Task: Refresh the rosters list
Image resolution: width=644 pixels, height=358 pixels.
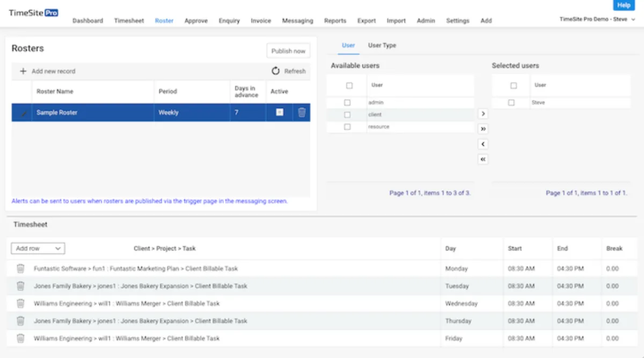Action: point(289,71)
